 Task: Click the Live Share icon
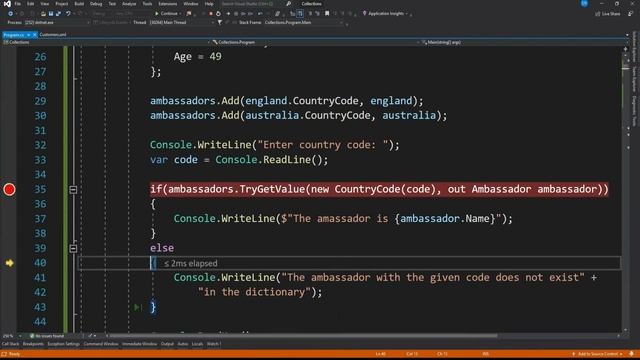tap(598, 13)
